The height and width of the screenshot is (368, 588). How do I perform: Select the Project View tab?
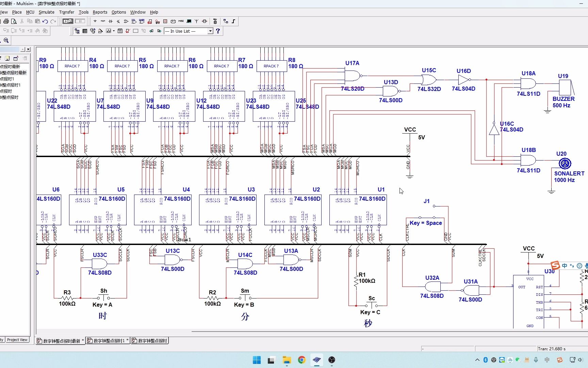pyautogui.click(x=17, y=340)
